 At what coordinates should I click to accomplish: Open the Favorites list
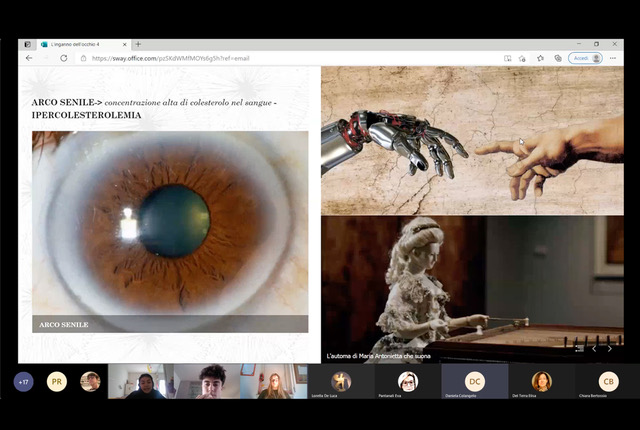[540, 58]
